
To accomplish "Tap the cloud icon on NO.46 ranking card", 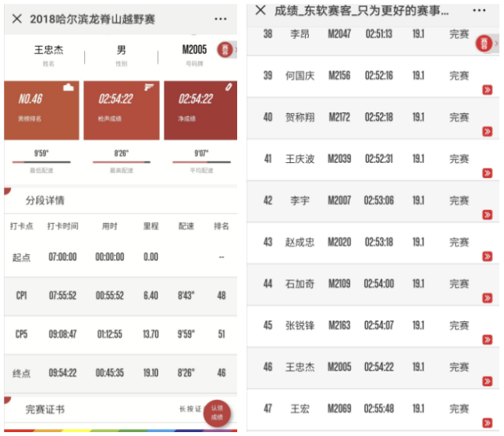I will pyautogui.click(x=69, y=87).
